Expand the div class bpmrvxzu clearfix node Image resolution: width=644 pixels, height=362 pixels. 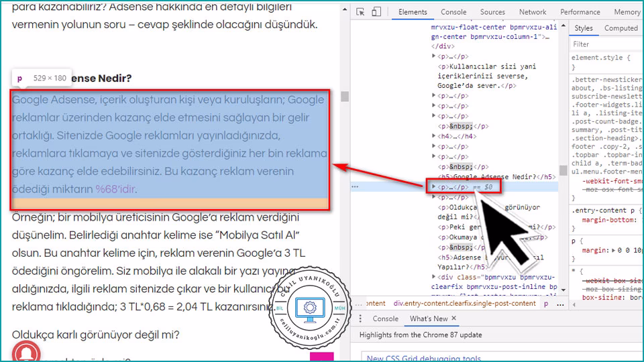pos(434,277)
